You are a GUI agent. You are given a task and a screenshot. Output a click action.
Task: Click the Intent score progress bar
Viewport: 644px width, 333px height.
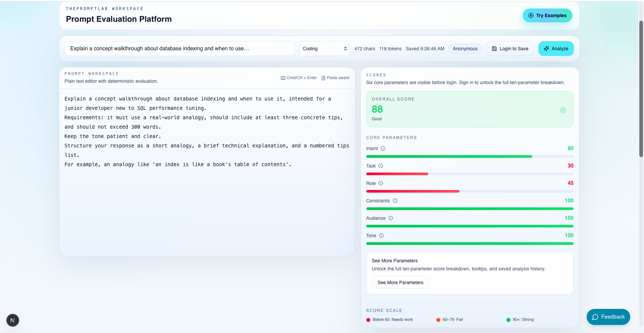click(470, 156)
